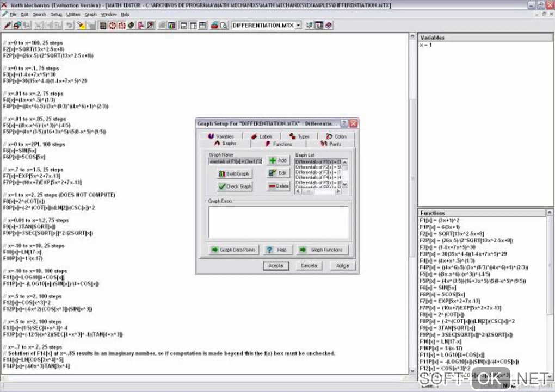Click the Graph Name input field
Screen dimensions: 555x392
236,161
